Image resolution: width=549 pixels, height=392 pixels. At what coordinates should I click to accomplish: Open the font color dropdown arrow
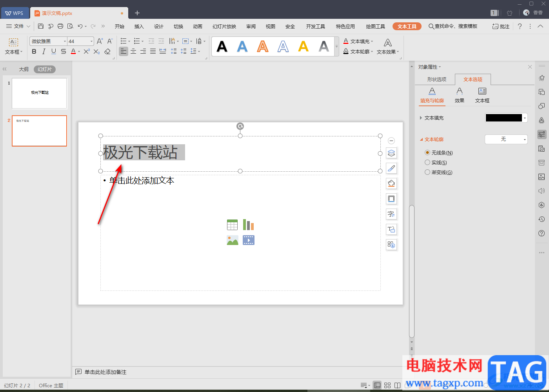(79, 51)
